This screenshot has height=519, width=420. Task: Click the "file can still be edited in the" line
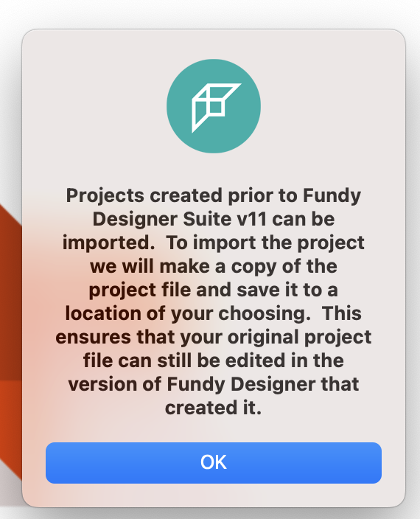pyautogui.click(x=214, y=360)
